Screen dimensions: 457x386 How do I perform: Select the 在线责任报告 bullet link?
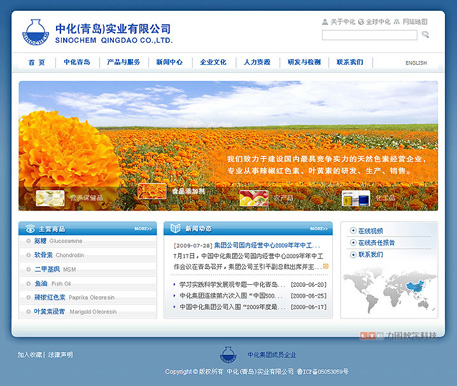373,243
